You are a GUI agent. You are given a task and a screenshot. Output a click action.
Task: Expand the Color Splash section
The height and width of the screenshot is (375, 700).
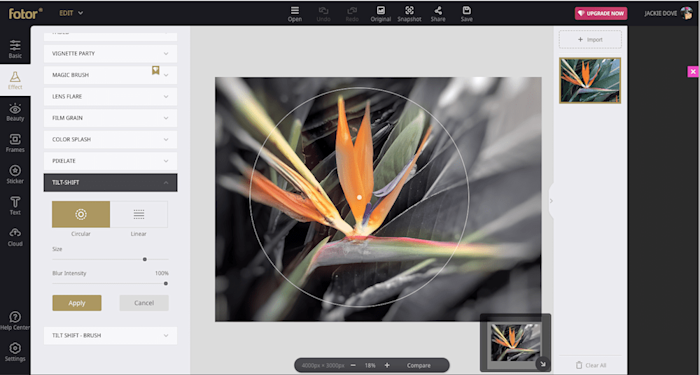(x=110, y=139)
